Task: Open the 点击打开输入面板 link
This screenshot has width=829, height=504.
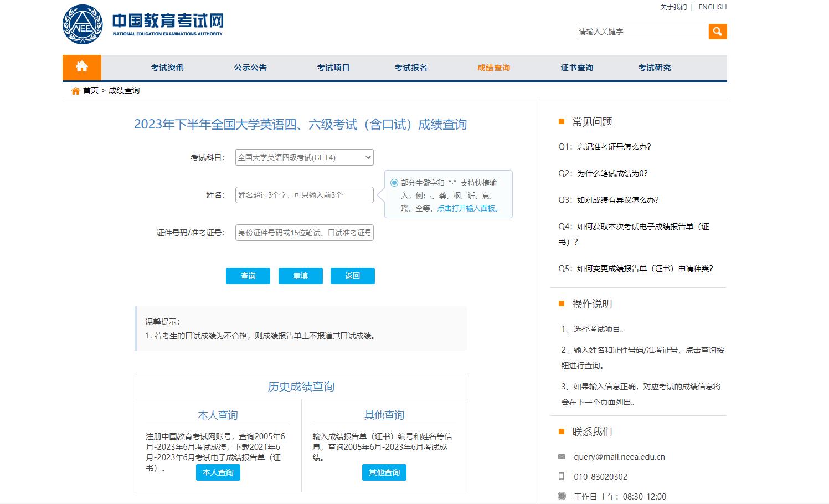Action: coord(467,209)
